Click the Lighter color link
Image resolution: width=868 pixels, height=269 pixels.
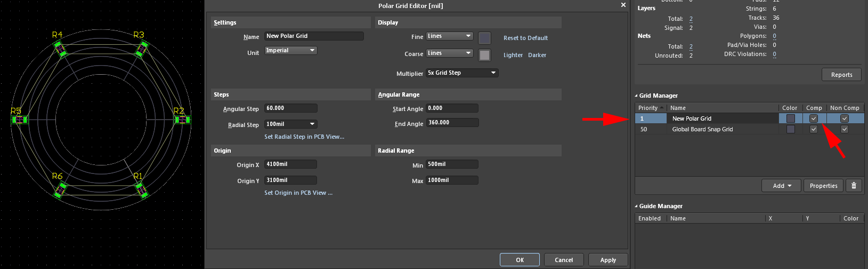tap(513, 55)
